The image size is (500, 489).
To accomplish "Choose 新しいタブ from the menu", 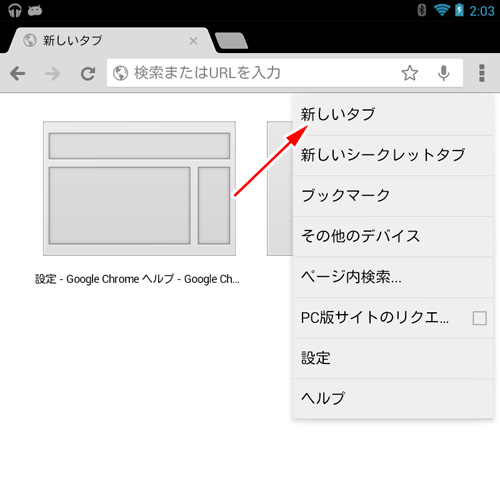I will pos(393,115).
